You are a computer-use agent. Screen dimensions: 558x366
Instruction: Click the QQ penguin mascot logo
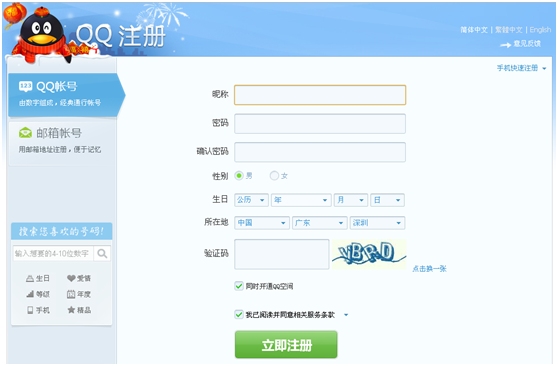(x=42, y=35)
